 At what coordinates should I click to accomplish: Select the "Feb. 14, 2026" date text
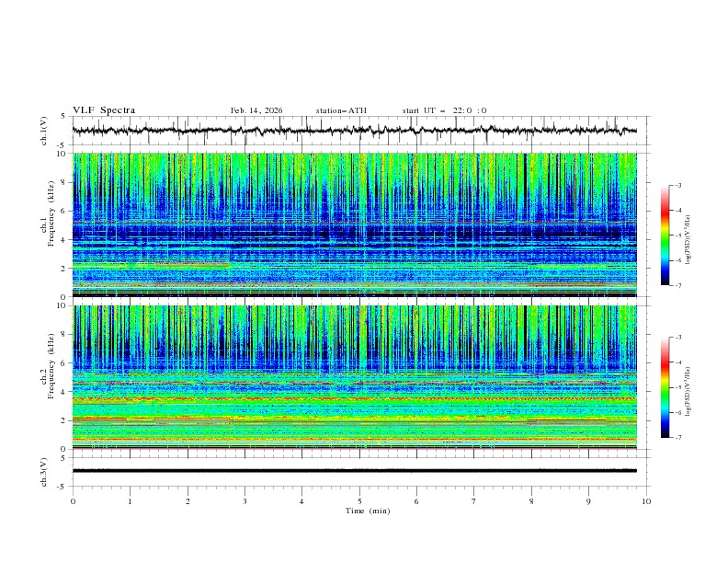point(256,110)
